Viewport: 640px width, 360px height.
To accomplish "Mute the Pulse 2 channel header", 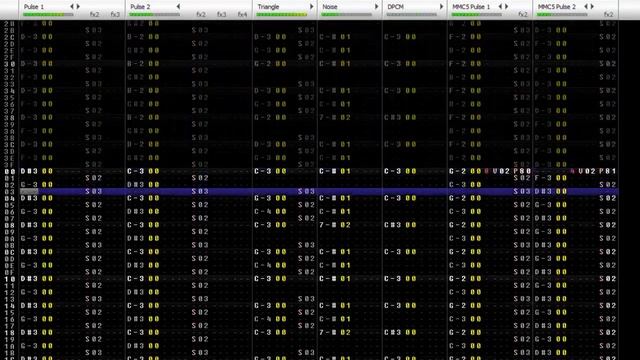I will tap(140, 7).
